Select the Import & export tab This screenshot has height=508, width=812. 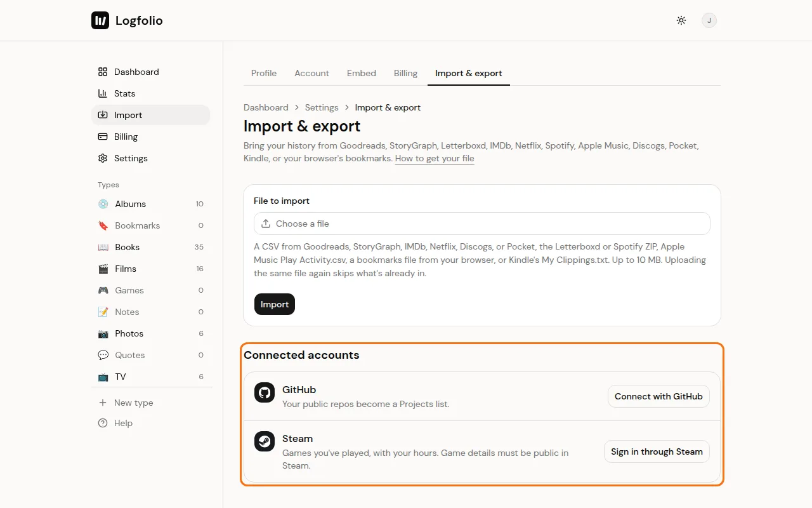[469, 73]
